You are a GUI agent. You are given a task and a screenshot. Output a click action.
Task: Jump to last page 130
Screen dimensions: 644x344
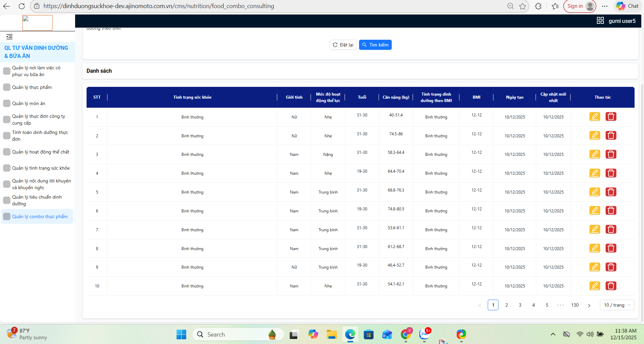coord(575,305)
